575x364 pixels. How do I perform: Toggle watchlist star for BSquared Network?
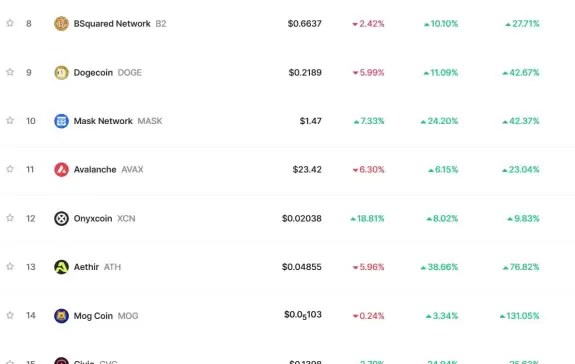pos(10,23)
